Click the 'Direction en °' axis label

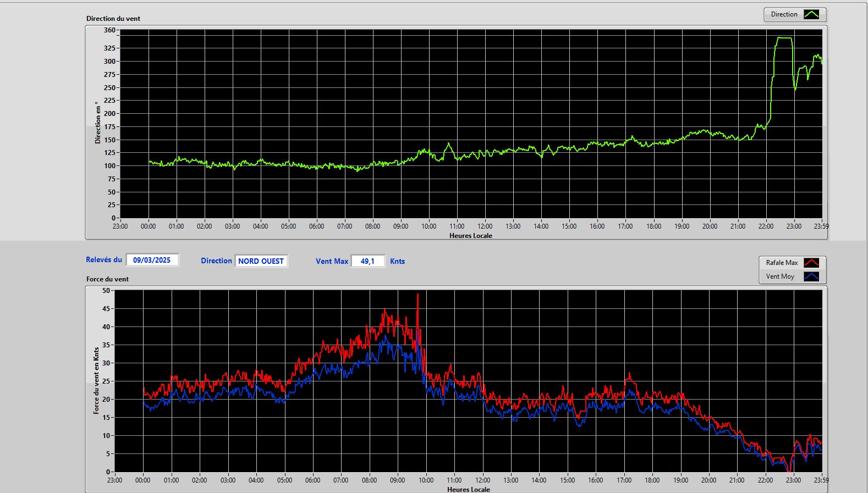[97, 123]
